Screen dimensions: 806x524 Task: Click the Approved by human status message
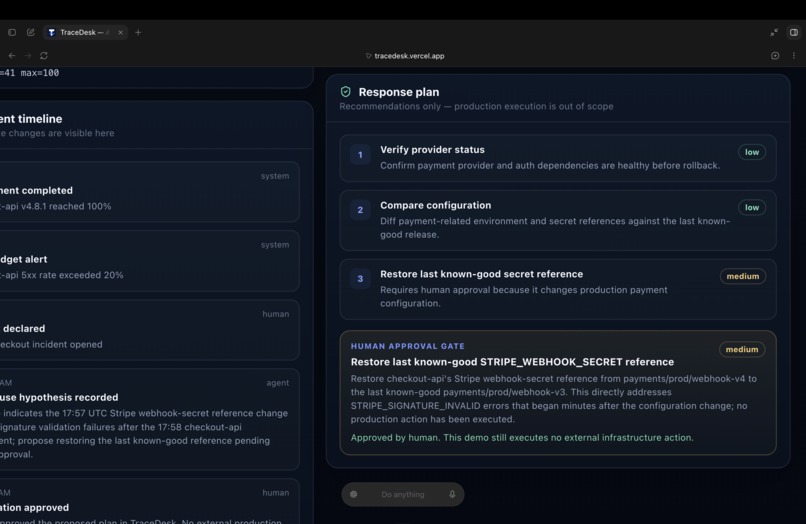pos(522,438)
